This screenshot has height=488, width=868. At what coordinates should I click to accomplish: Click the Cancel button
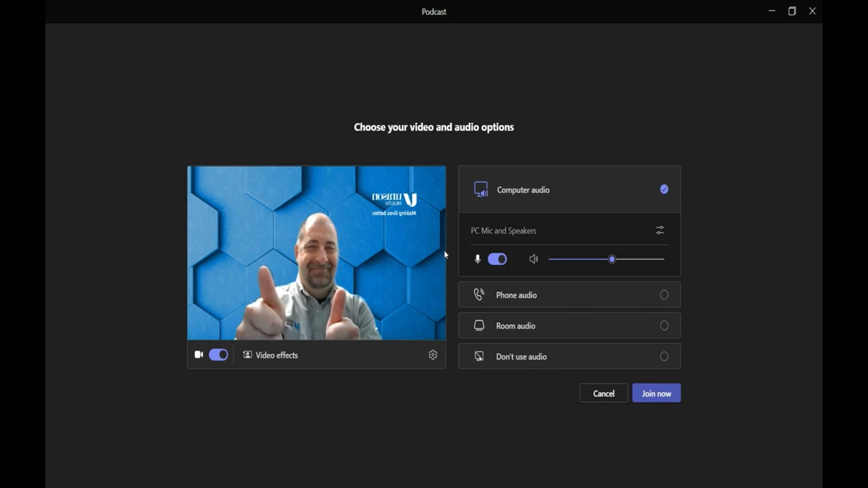click(x=603, y=393)
